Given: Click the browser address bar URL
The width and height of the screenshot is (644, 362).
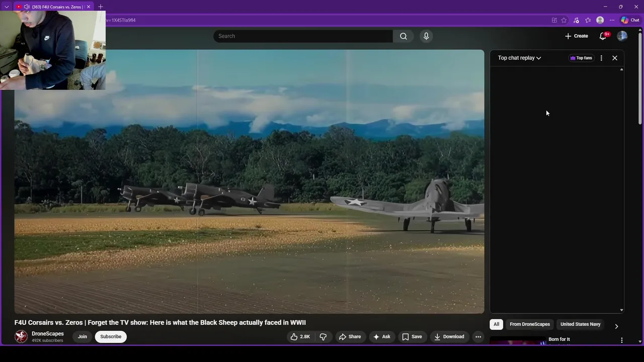Looking at the screenshot, I should click(x=121, y=20).
